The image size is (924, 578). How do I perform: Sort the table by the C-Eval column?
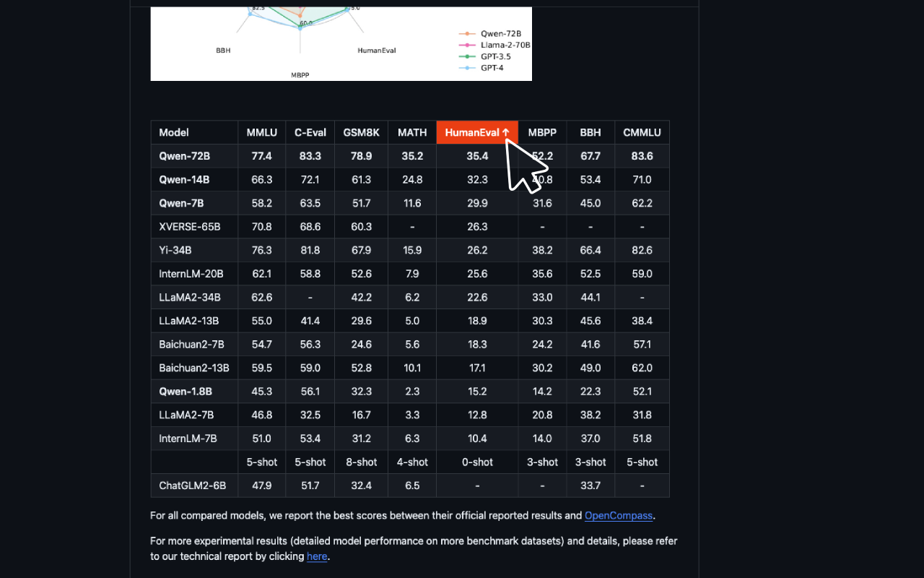click(310, 132)
